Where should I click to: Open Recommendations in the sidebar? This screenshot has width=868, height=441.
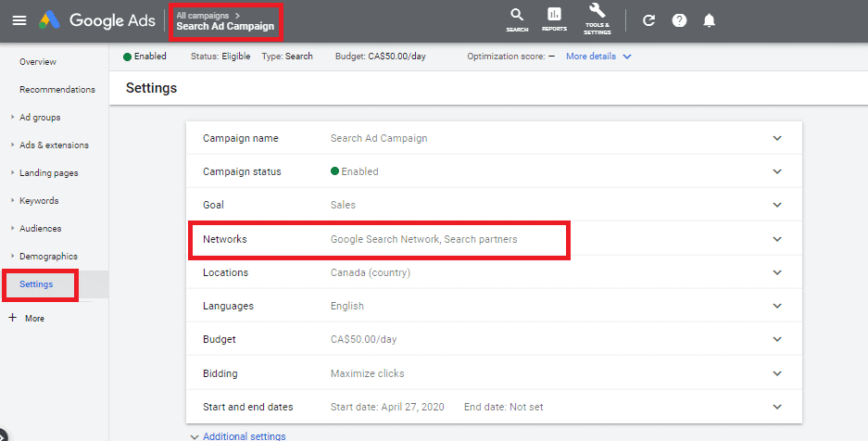click(57, 89)
